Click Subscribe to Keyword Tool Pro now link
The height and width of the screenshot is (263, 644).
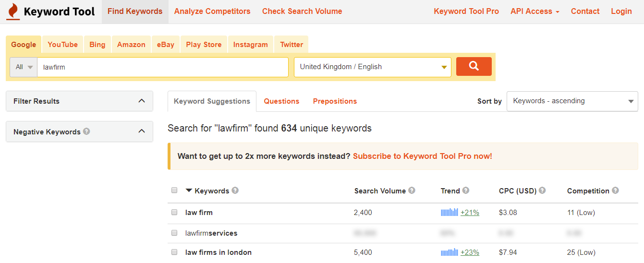[422, 156]
